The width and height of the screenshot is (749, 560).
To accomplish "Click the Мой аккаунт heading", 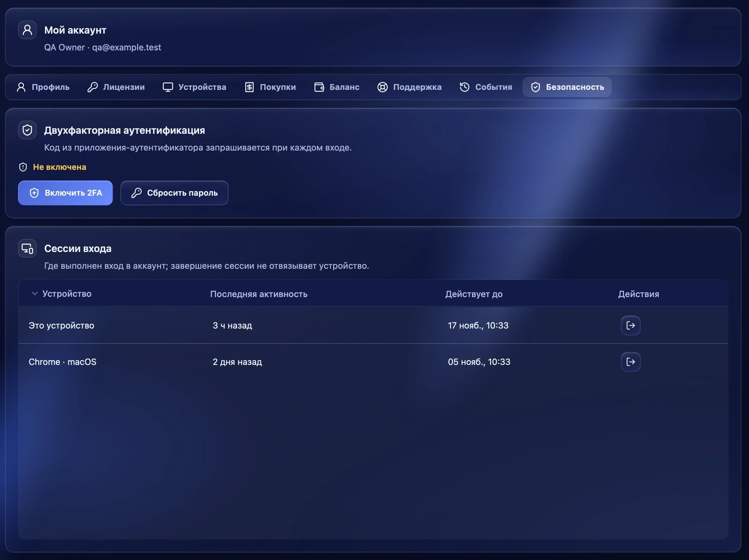I will (x=75, y=30).
